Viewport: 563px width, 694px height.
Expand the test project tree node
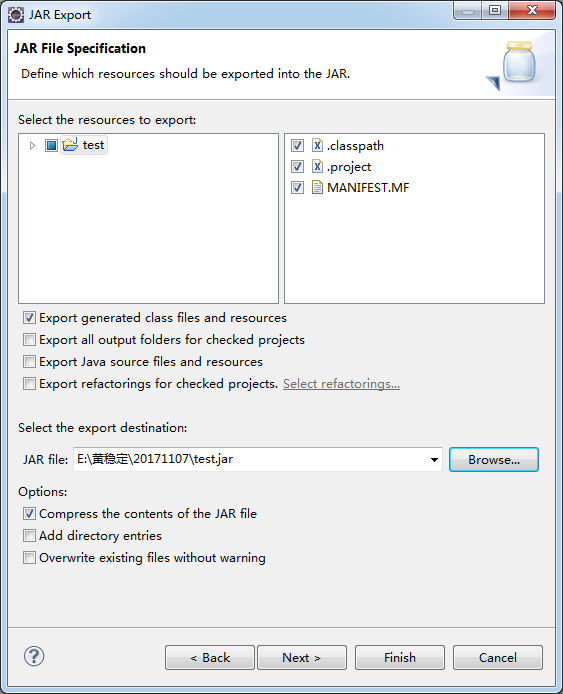pyautogui.click(x=32, y=145)
